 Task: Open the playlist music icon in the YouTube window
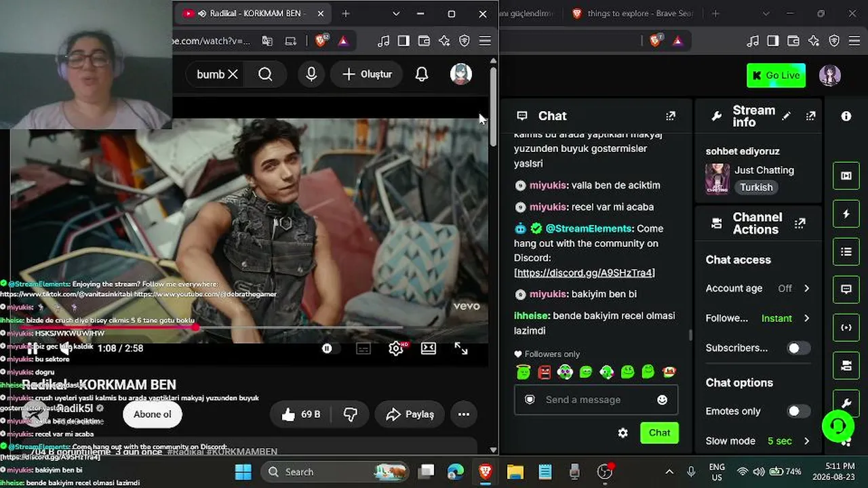coord(383,41)
